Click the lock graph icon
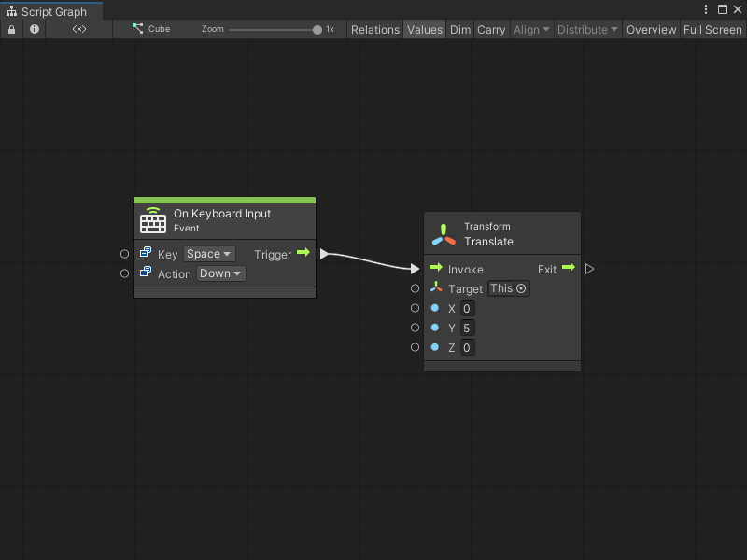Viewport: 747px width, 560px height. 11,29
